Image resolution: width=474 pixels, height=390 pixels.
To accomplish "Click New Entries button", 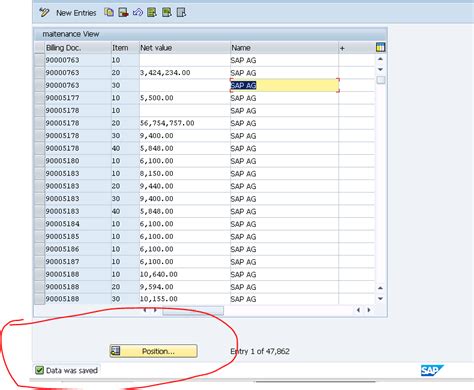I will [76, 13].
